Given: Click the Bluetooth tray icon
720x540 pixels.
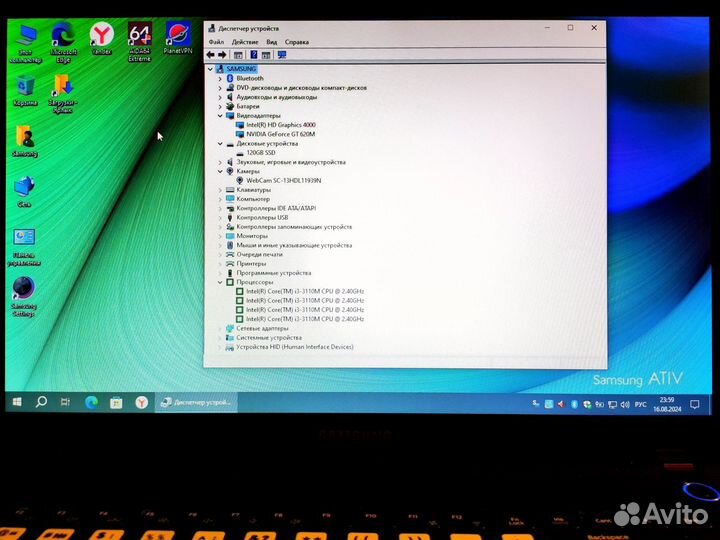Looking at the screenshot, I should tap(574, 404).
